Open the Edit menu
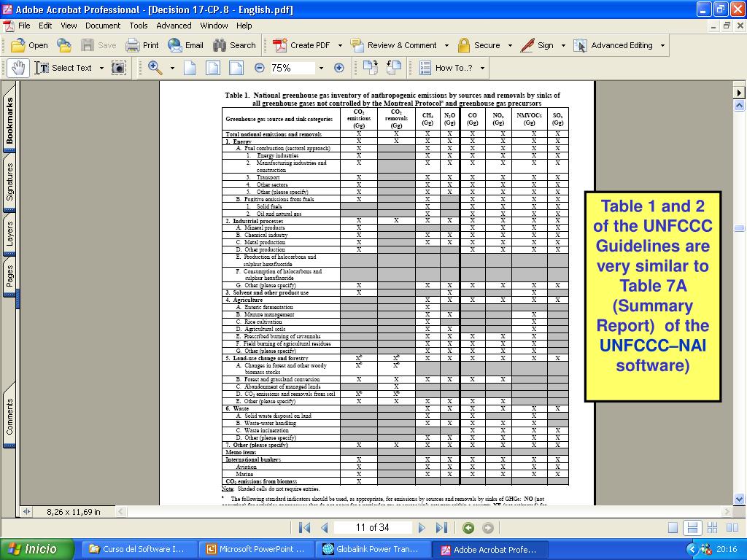The height and width of the screenshot is (560, 747). tap(45, 26)
